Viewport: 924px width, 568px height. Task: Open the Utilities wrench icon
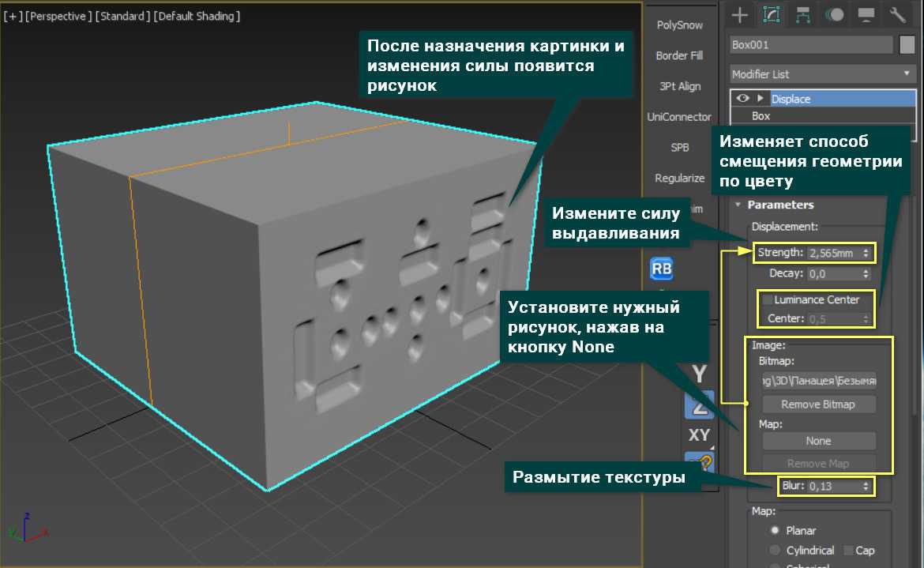click(x=898, y=15)
